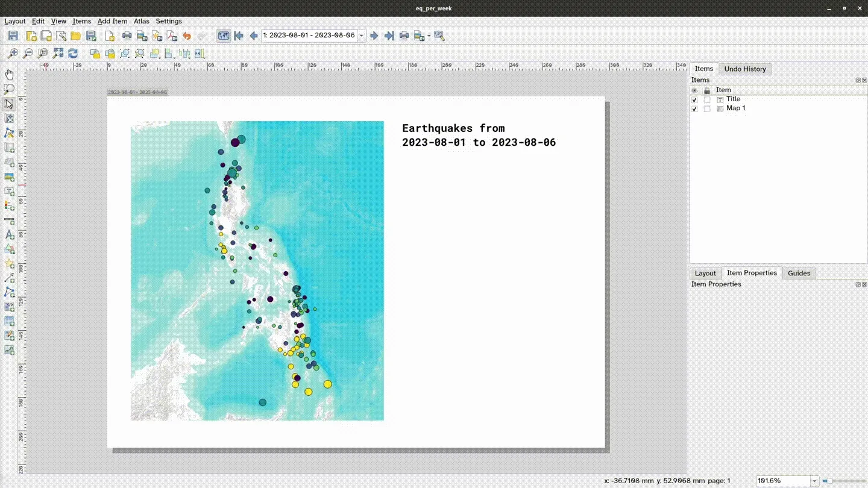This screenshot has width=868, height=488.
Task: Switch to the Undo History tab
Action: click(745, 69)
